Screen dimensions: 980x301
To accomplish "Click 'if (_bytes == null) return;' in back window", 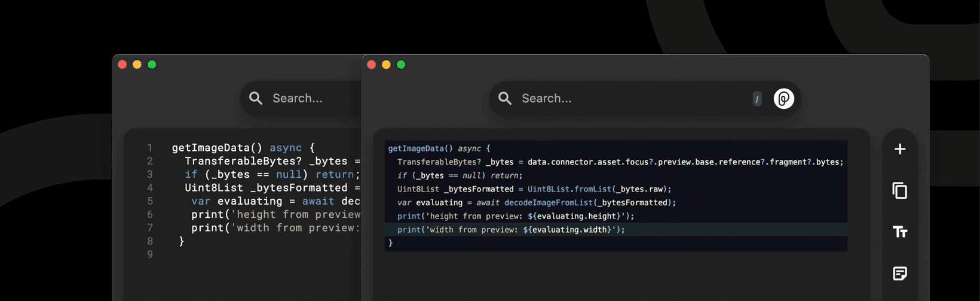I will click(272, 174).
